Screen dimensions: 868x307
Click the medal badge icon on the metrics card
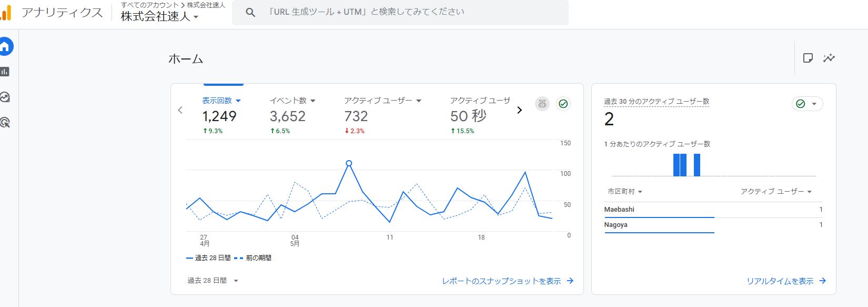tap(542, 104)
